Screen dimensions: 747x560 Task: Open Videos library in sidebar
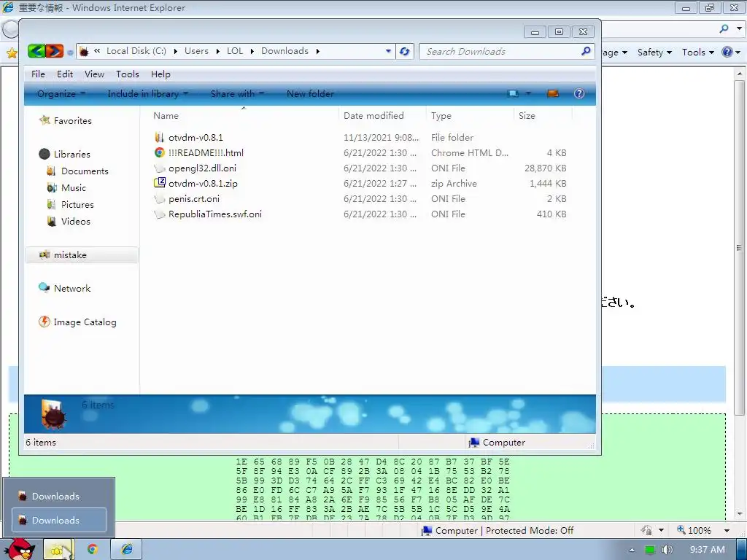[75, 221]
